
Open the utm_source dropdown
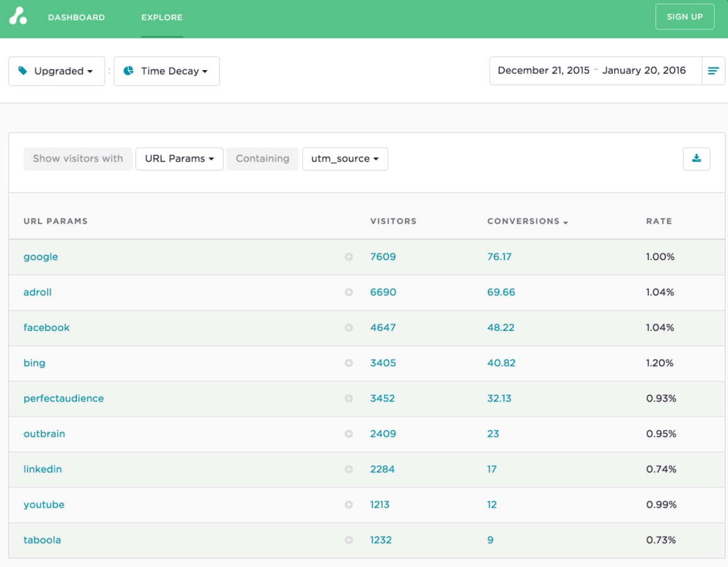(x=345, y=159)
